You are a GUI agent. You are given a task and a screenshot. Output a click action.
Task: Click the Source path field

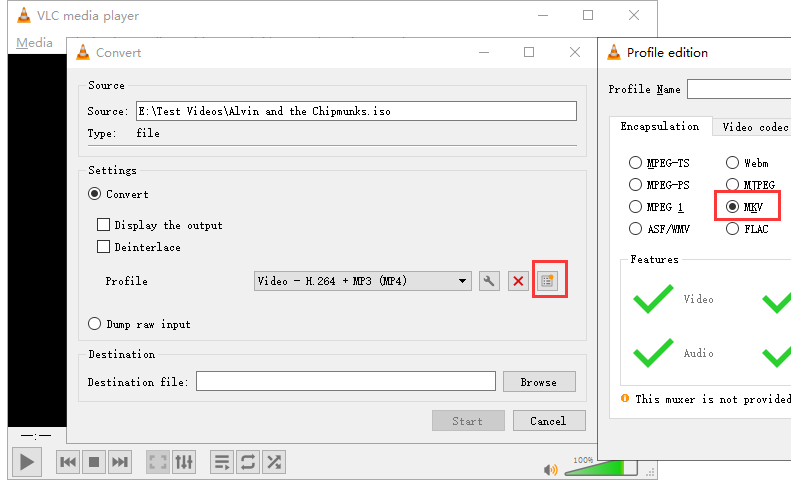356,111
